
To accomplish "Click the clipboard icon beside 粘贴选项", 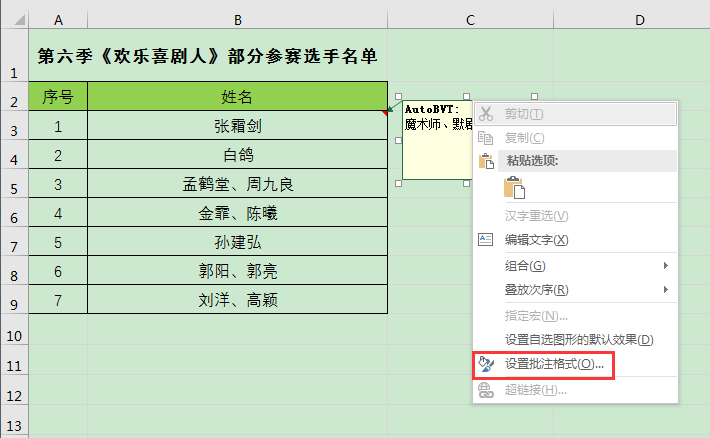I will (x=486, y=161).
